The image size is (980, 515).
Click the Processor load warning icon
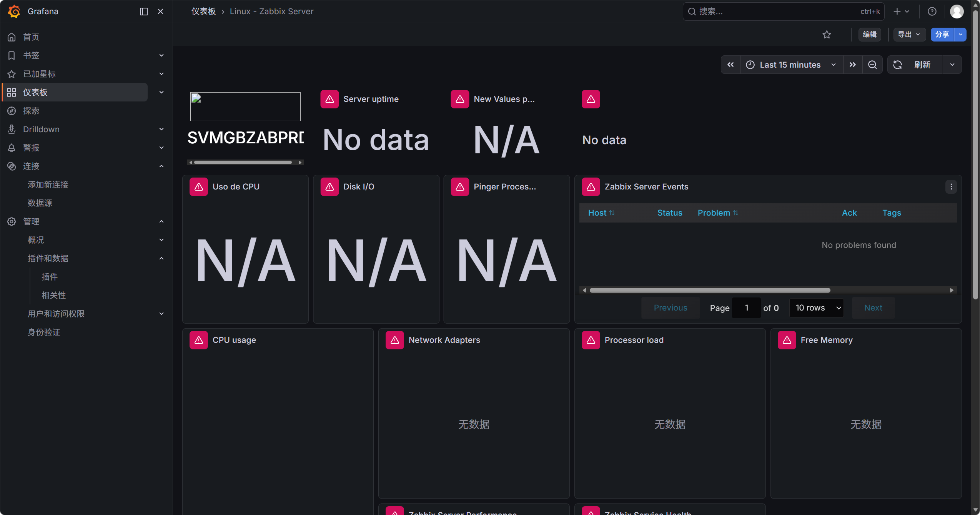(591, 340)
